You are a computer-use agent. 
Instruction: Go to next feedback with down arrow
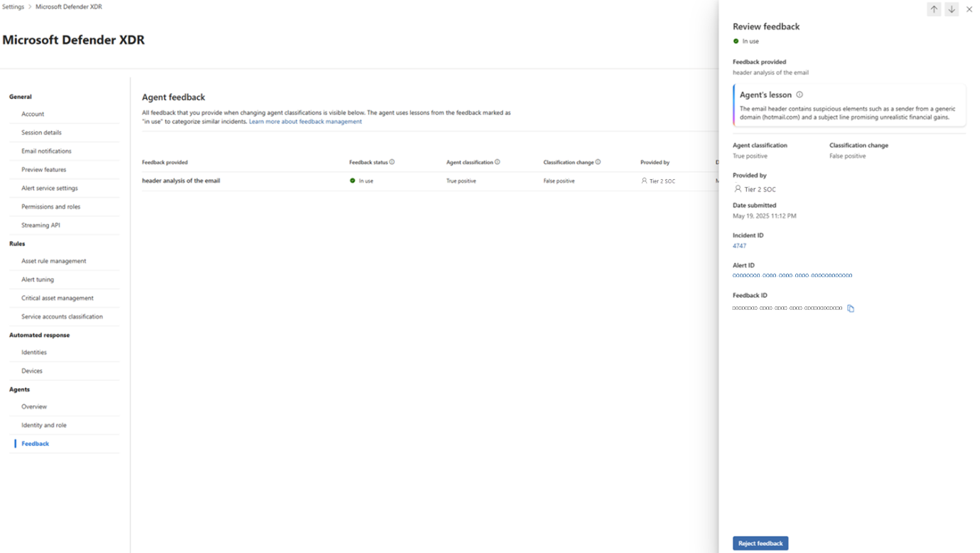(x=952, y=9)
